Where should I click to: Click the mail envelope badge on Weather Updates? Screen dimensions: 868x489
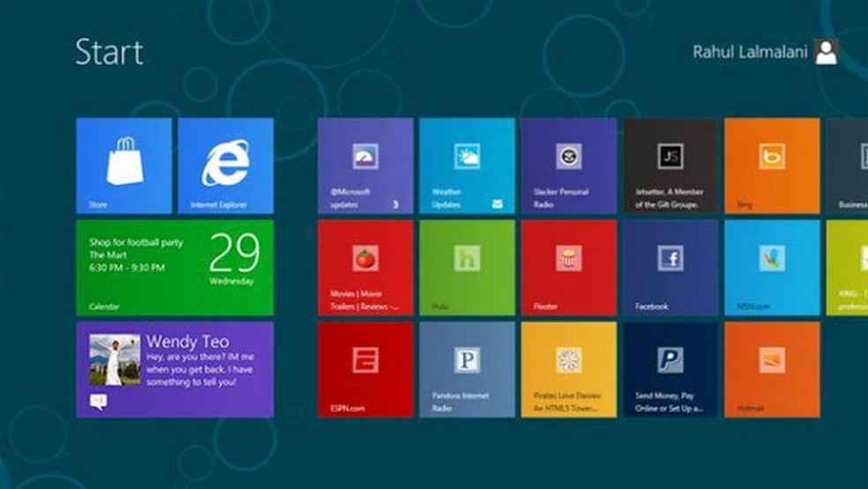[x=498, y=205]
